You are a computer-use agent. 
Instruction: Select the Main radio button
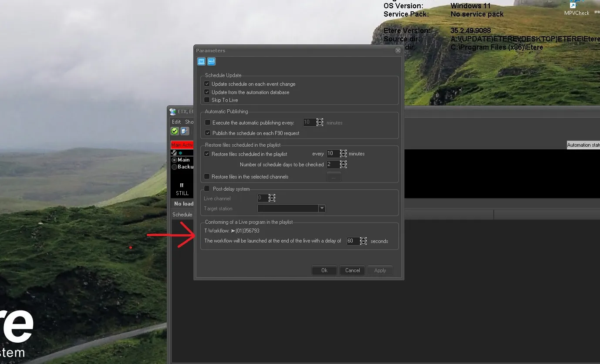pyautogui.click(x=175, y=160)
